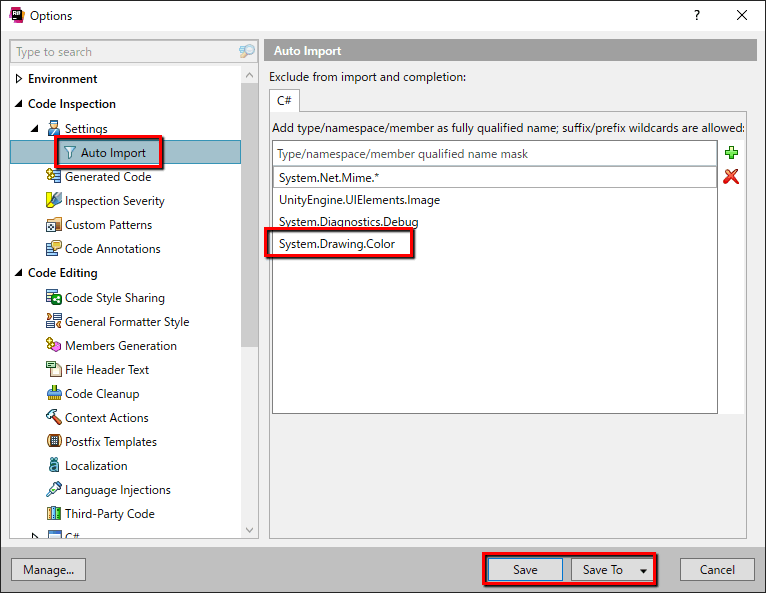Select the System.Net.Mime.* entry
The height and width of the screenshot is (593, 766).
494,178
